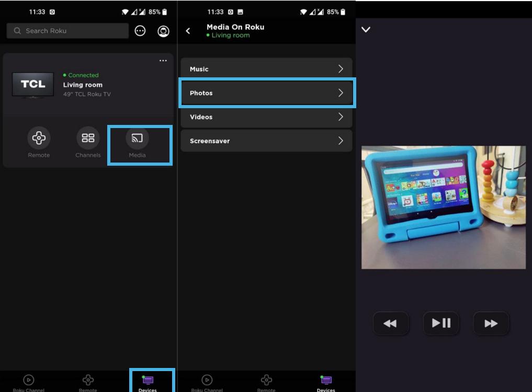Open the Screensaver media category
The image size is (532, 392).
(266, 141)
